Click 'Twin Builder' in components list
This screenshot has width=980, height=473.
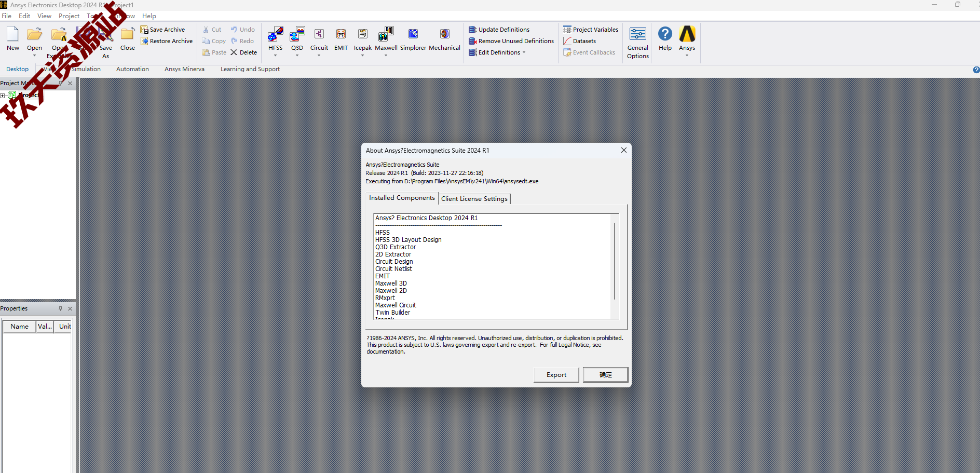392,313
